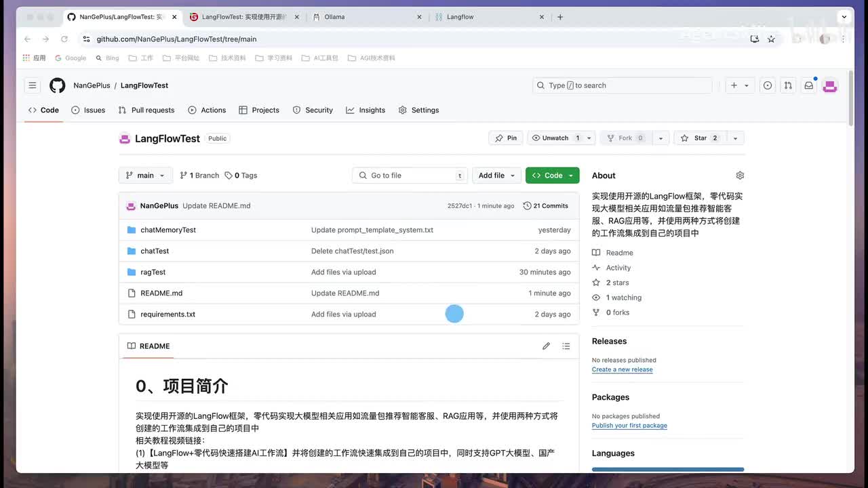This screenshot has height=488, width=868.
Task: Open the chatTest folder
Action: [155, 251]
